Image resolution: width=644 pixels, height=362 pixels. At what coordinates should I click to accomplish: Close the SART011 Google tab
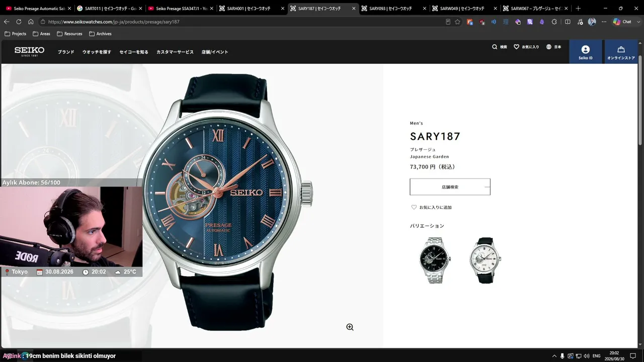[140, 9]
